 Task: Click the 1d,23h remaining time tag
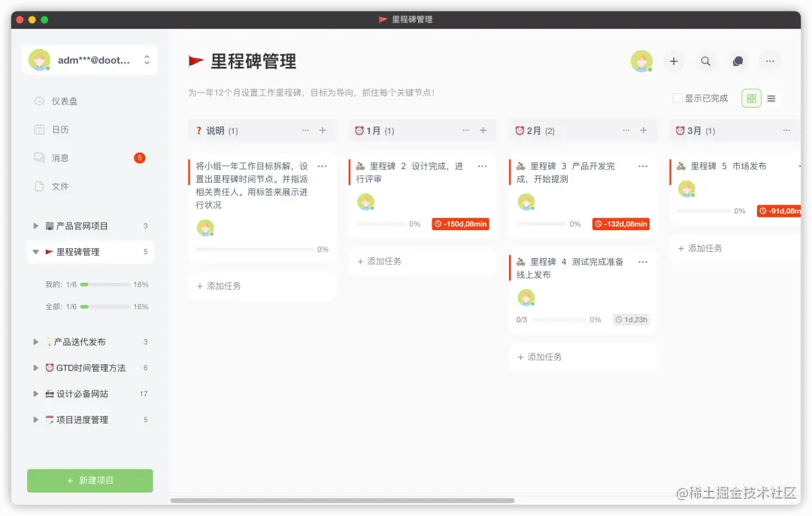(631, 320)
